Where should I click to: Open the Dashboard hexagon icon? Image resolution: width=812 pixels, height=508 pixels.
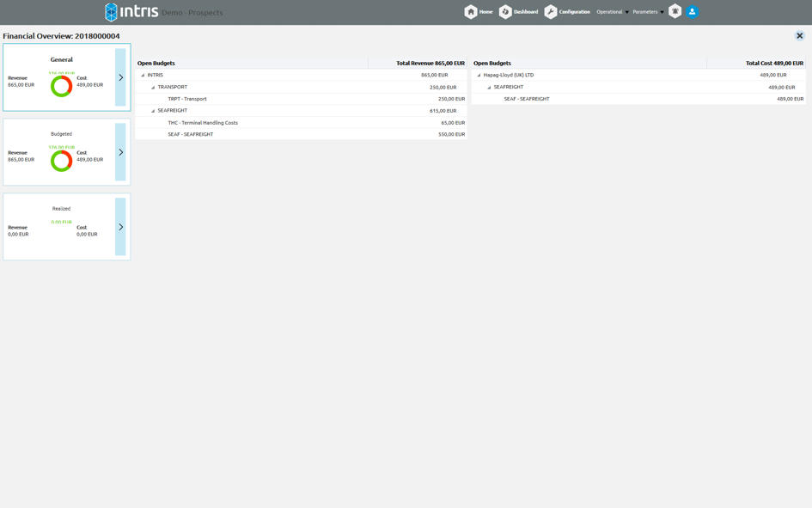coord(505,12)
